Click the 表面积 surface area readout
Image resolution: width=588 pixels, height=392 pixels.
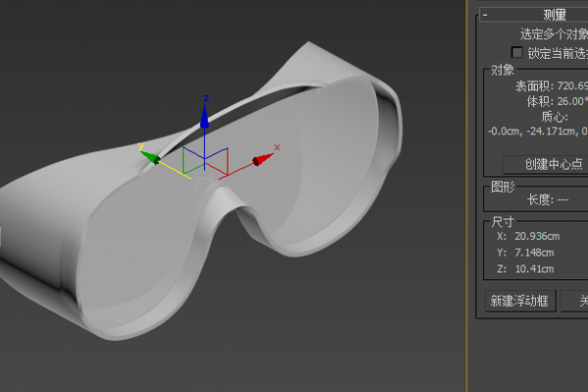tap(551, 86)
